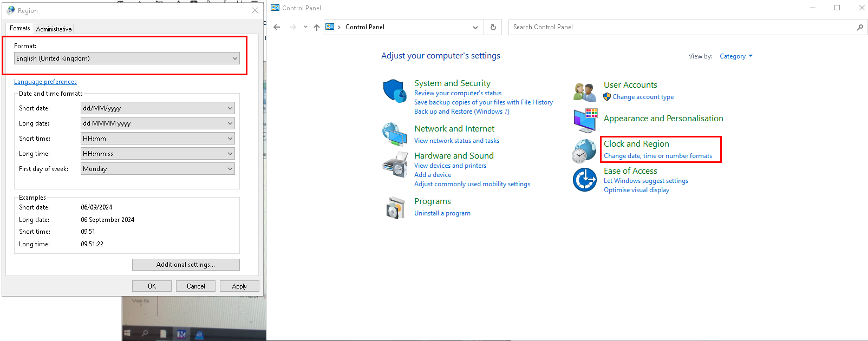Open View devices and printers

[x=450, y=166]
